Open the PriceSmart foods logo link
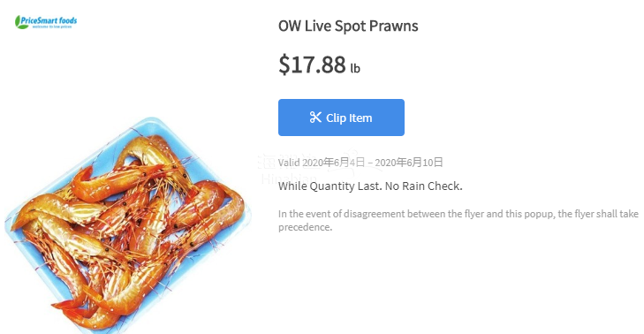The height and width of the screenshot is (334, 644). click(x=46, y=22)
